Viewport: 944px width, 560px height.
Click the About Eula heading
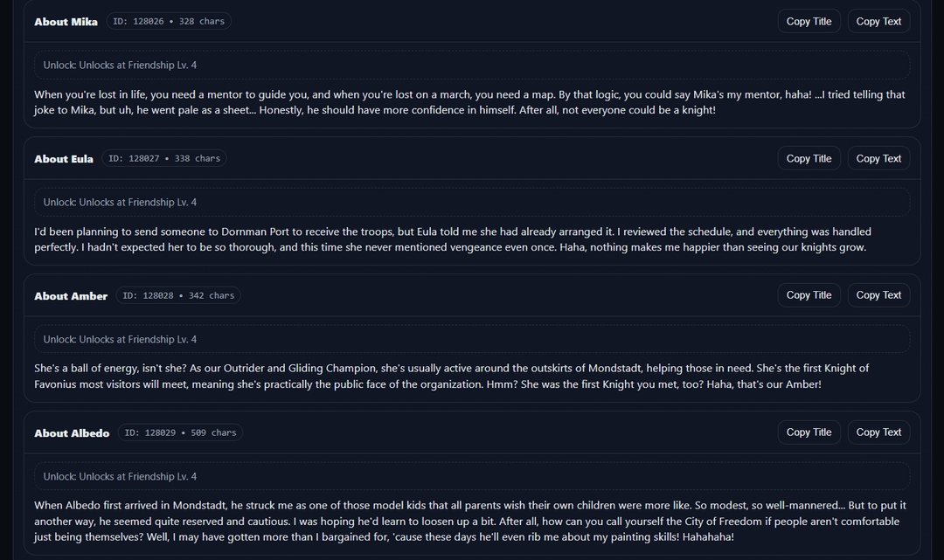click(x=64, y=159)
